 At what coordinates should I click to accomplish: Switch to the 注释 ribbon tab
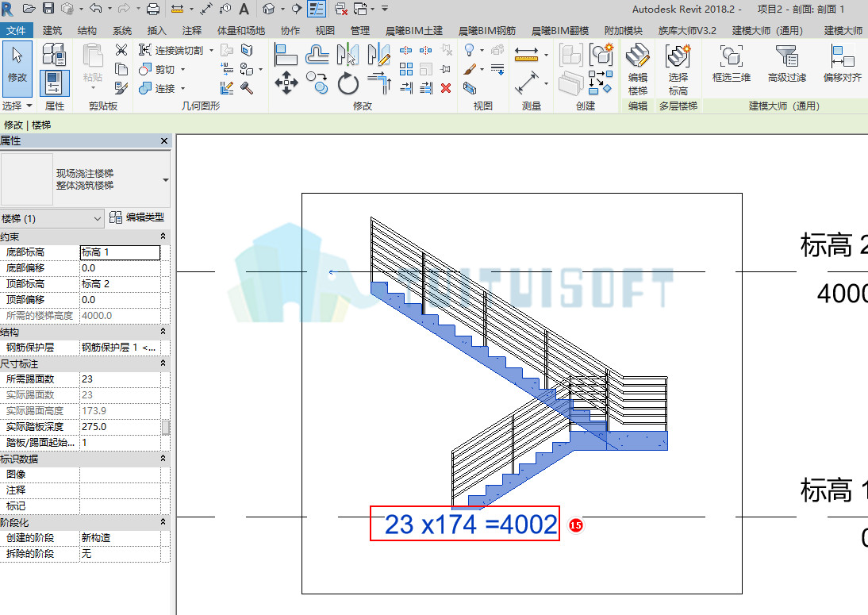[191, 30]
